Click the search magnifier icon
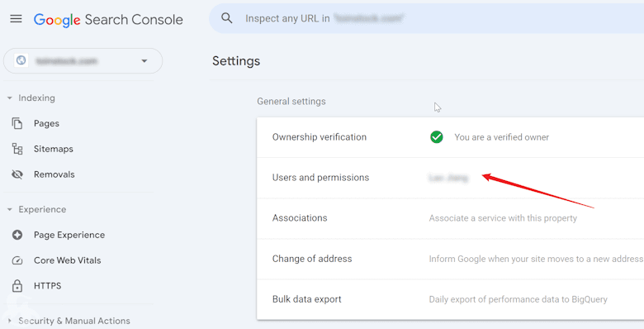 (227, 18)
